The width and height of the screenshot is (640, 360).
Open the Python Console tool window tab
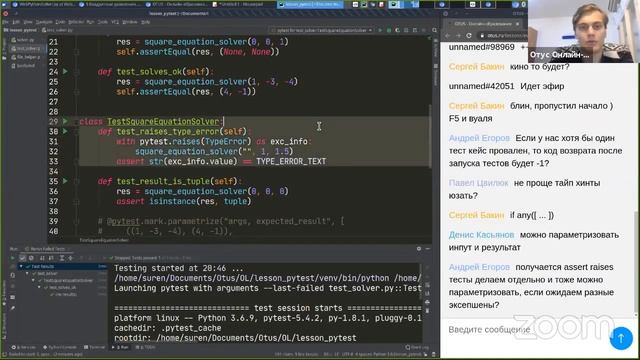60,347
